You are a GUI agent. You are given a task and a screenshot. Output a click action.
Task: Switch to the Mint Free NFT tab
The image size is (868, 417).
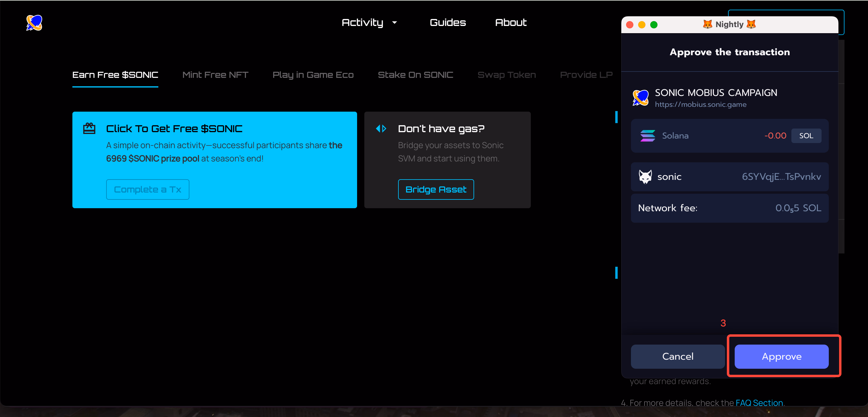tap(215, 75)
